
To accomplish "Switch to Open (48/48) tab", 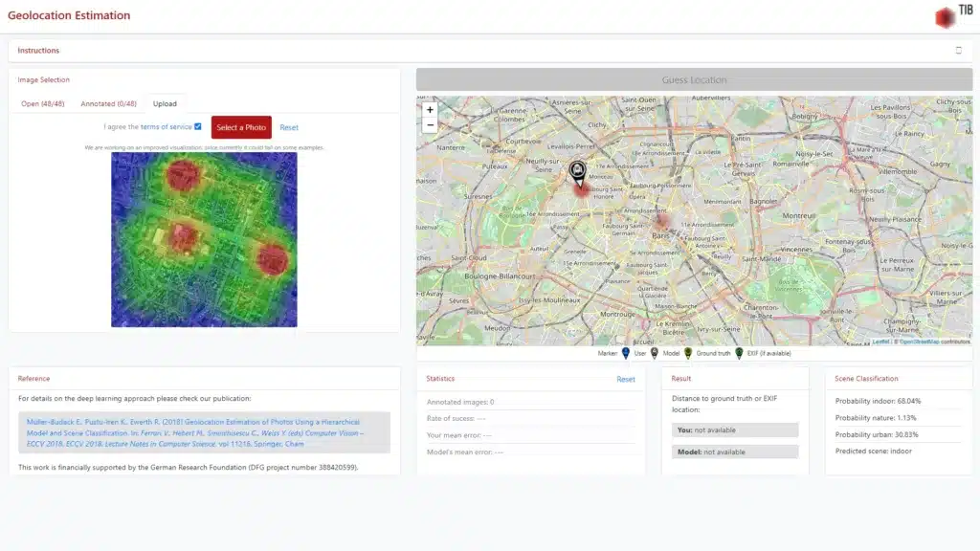I will point(42,103).
